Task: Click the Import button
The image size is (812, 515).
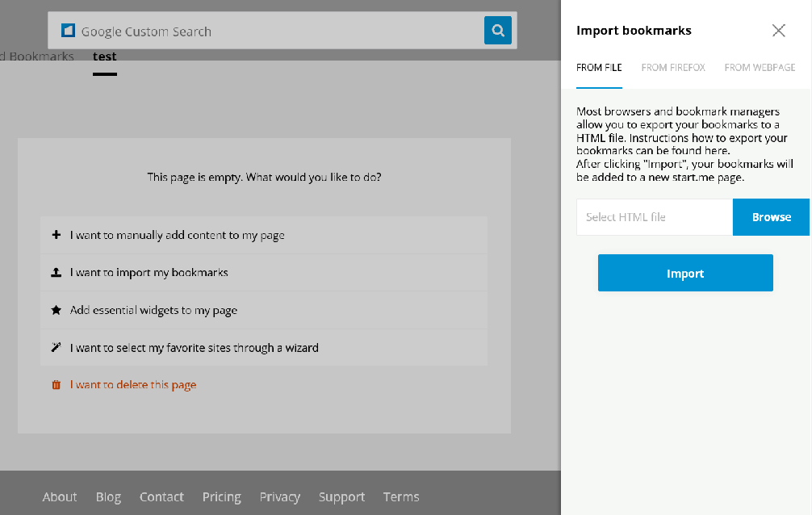Action: pos(684,273)
